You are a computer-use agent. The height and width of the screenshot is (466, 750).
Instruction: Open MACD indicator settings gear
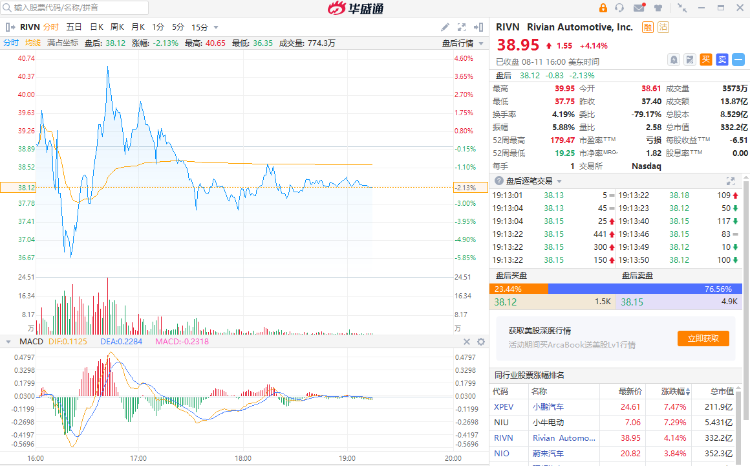pyautogui.click(x=481, y=342)
